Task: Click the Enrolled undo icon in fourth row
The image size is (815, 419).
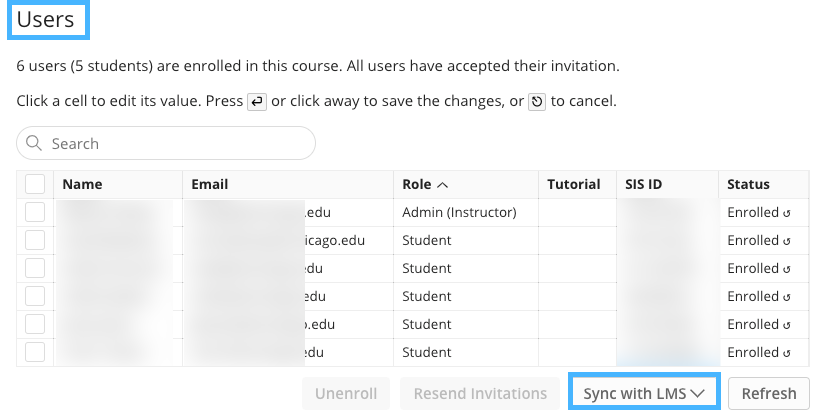Action: coord(788,297)
